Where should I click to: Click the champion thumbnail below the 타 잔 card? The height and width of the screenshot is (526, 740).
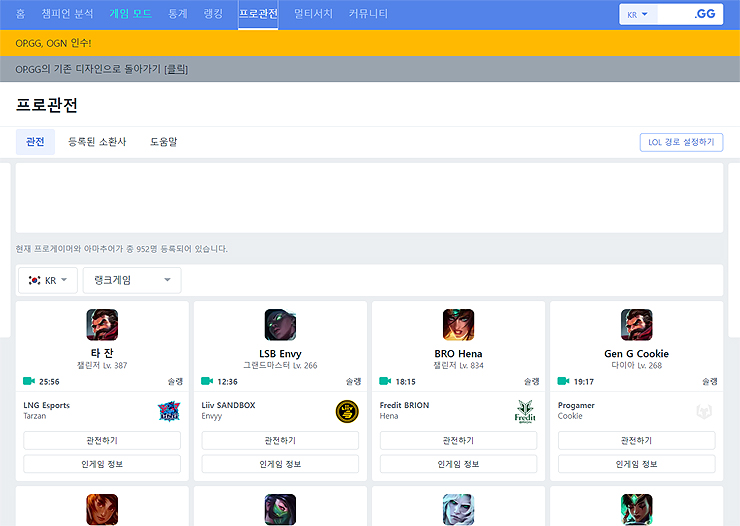(102, 509)
